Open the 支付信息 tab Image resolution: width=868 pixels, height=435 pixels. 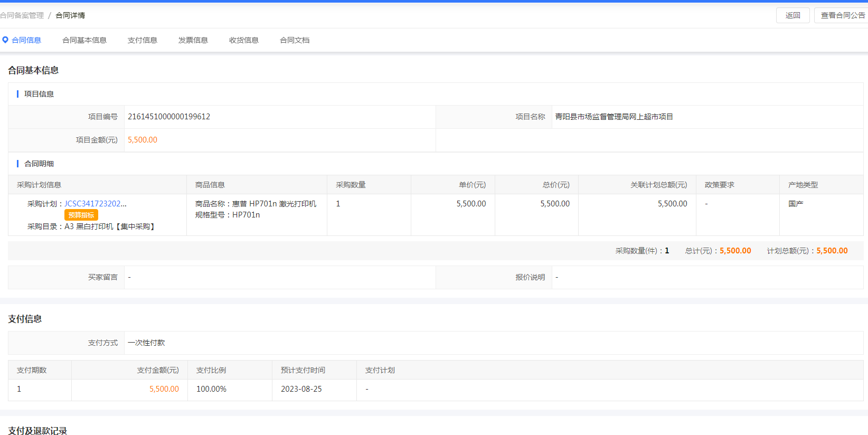pos(142,40)
